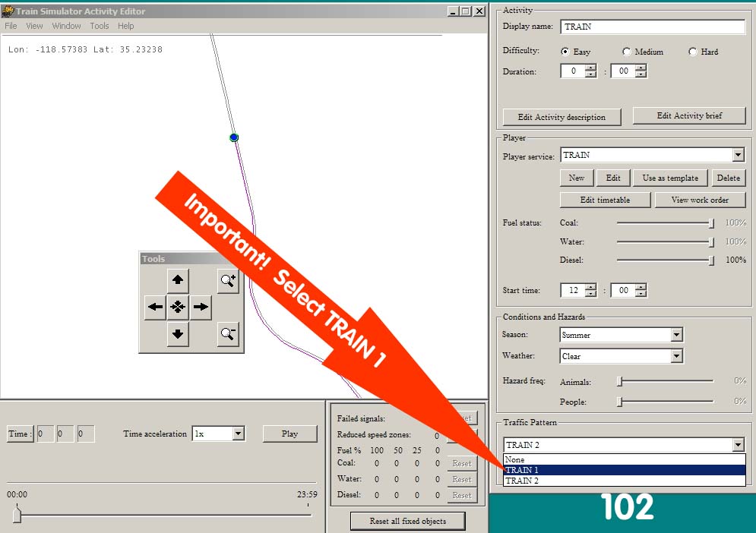Increase the Duration hours spinner
This screenshot has width=756, height=533.
(x=591, y=68)
